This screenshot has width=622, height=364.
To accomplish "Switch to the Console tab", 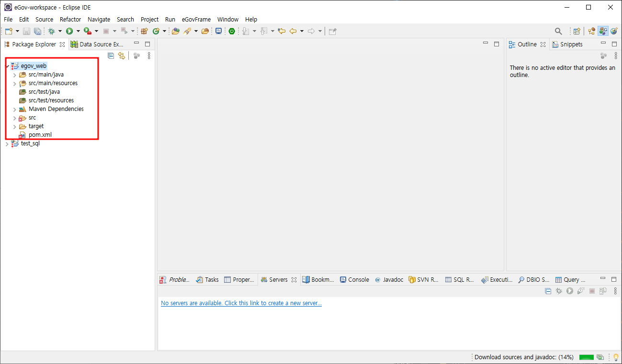I will pyautogui.click(x=354, y=279).
